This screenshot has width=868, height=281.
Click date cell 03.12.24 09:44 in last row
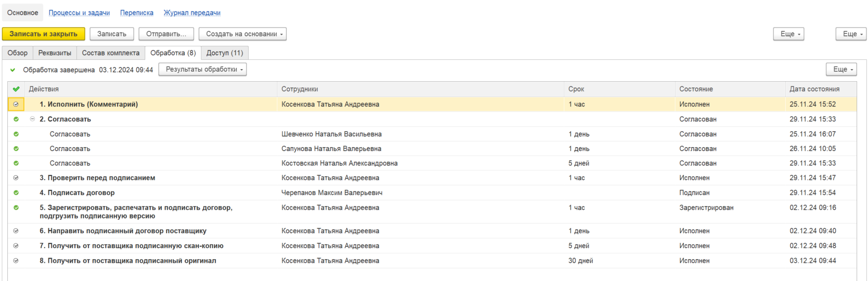click(x=812, y=261)
